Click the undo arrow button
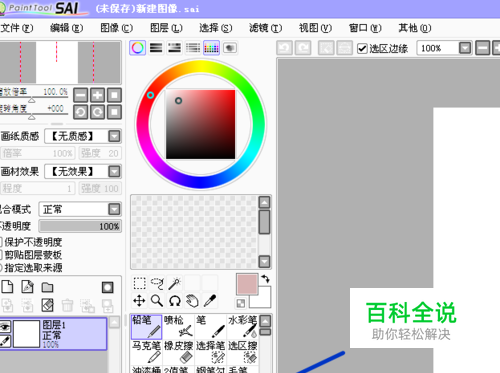The image size is (500, 373). (x=284, y=48)
